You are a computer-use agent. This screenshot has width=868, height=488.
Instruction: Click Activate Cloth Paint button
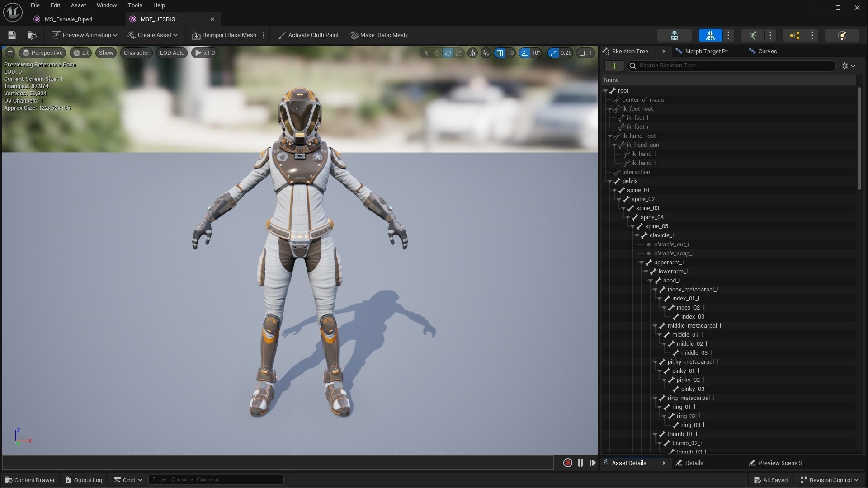pos(308,35)
